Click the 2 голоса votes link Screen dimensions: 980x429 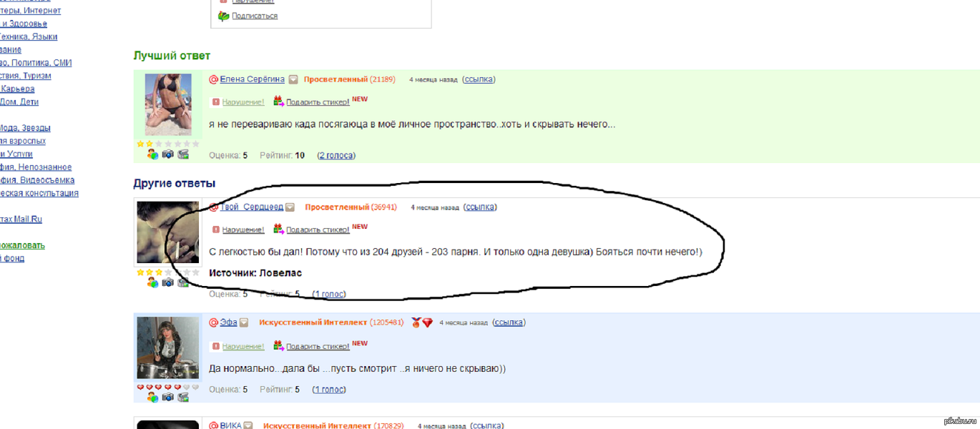click(x=336, y=155)
